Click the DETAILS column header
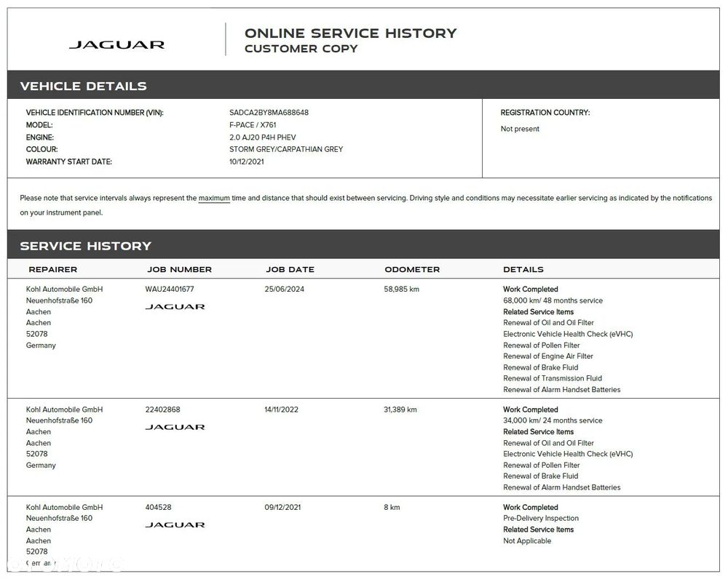The image size is (728, 579). (523, 270)
